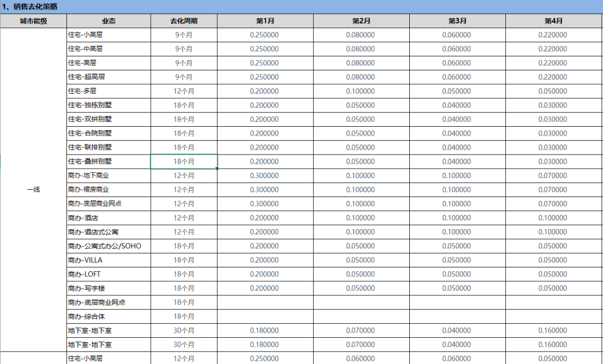
Task: Click the "第3月" header cell
Action: coord(458,21)
